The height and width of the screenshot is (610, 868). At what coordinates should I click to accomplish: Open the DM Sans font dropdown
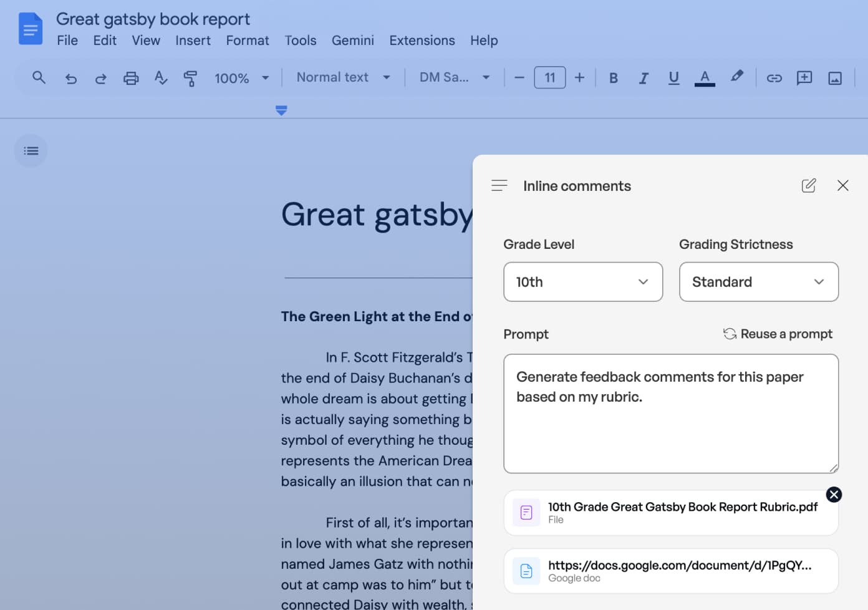pos(454,77)
